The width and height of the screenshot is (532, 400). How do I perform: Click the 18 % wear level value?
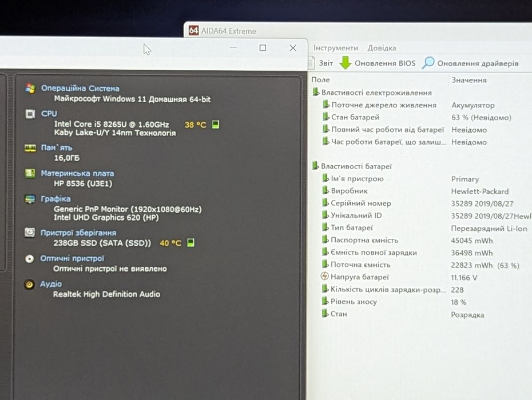pyautogui.click(x=458, y=302)
